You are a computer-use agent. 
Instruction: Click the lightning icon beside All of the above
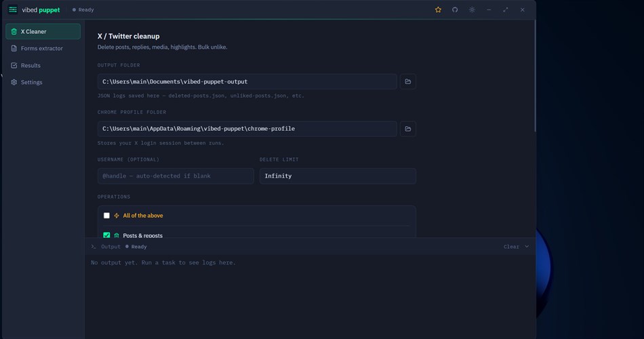[117, 216]
